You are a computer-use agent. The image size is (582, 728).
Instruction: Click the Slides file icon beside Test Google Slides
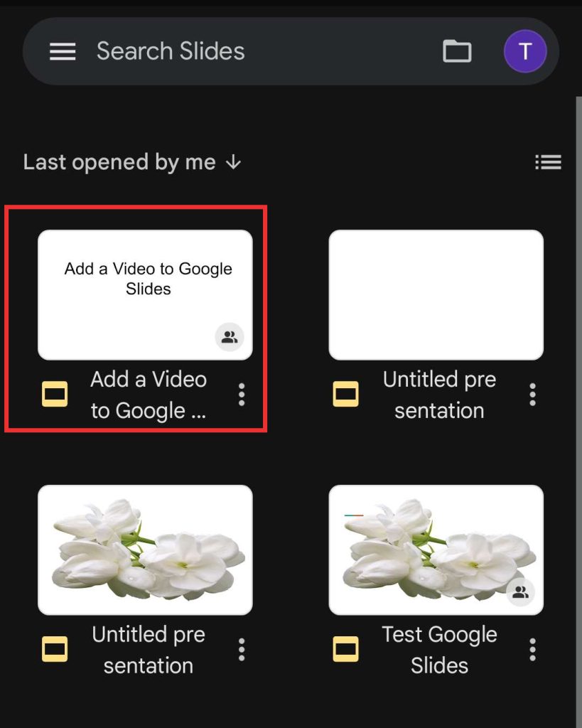(x=345, y=649)
